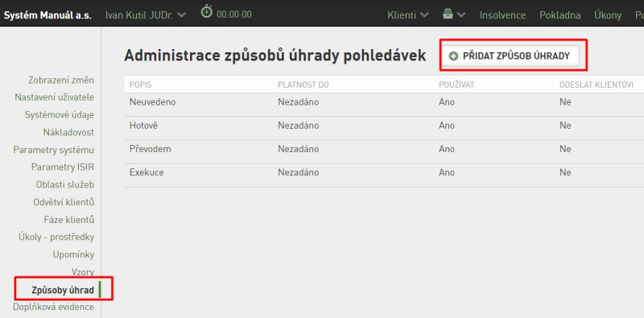Click Systém Manuál a.s. logo text
The width and height of the screenshot is (644, 318).
[x=47, y=15]
